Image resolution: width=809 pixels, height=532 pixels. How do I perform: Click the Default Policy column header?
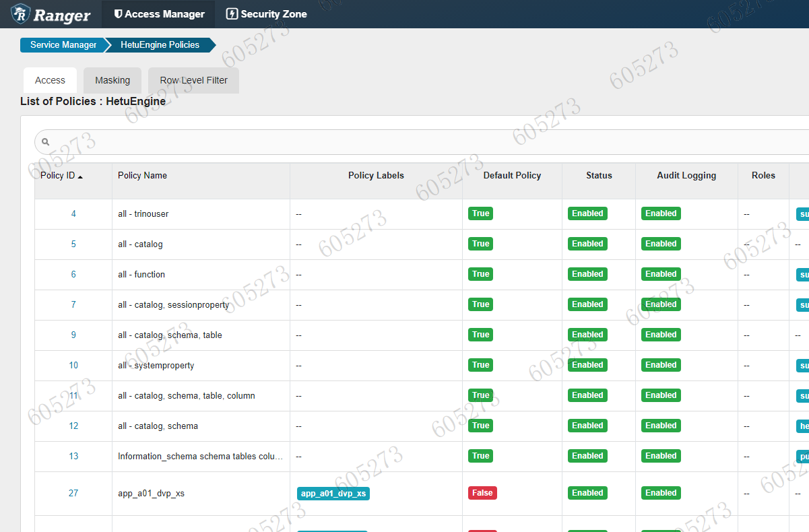coord(512,176)
